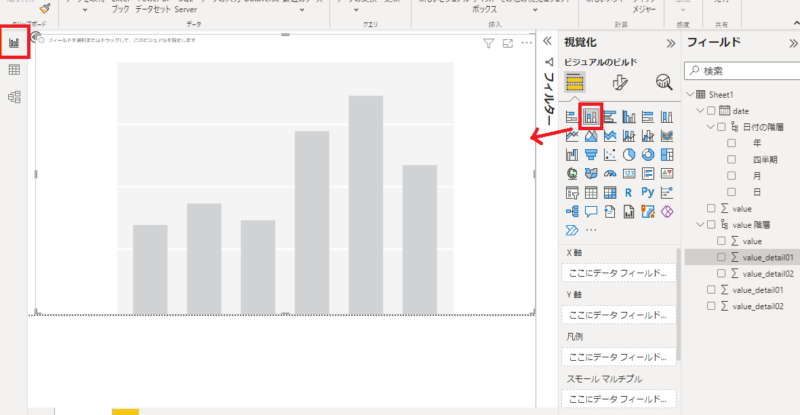Click the format painter brush icon

[x=45, y=8]
